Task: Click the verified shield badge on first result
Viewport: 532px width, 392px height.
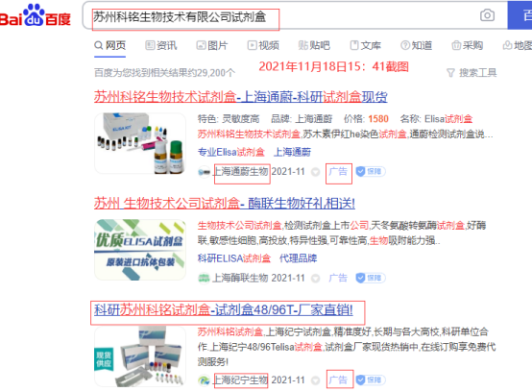Action: [371, 172]
